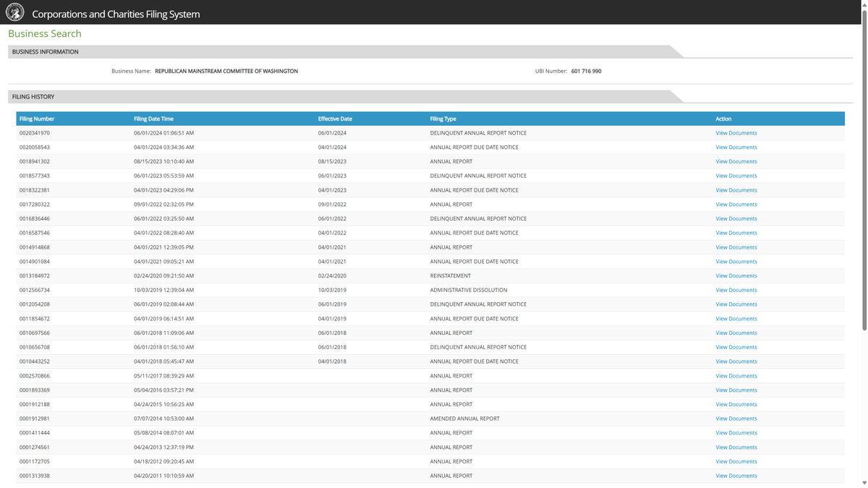Open documents for filing 0016587546
The image size is (868, 488).
click(736, 233)
